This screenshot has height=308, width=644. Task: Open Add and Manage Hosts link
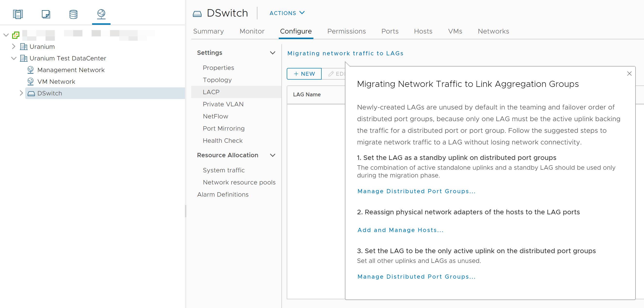400,230
